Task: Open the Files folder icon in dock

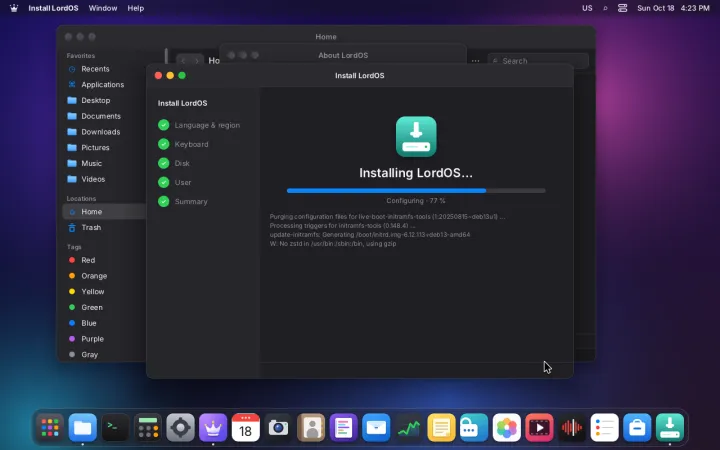Action: (83, 428)
